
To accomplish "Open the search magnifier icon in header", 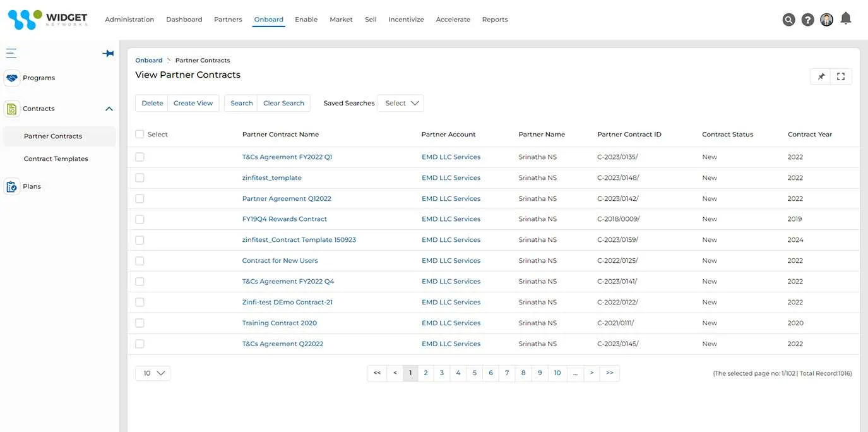I will pyautogui.click(x=788, y=20).
